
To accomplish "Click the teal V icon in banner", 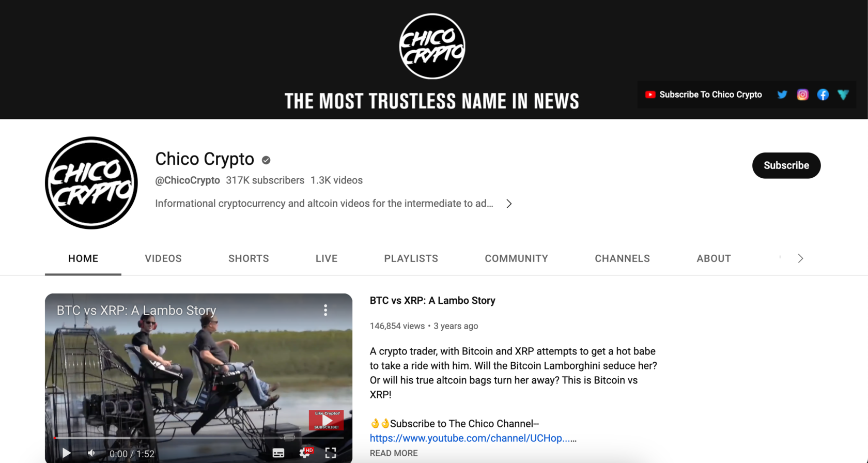I will pos(843,95).
